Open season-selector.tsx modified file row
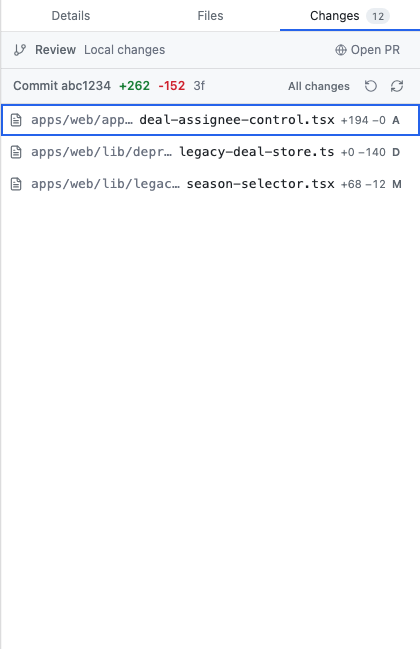The height and width of the screenshot is (649, 420). pos(210,184)
